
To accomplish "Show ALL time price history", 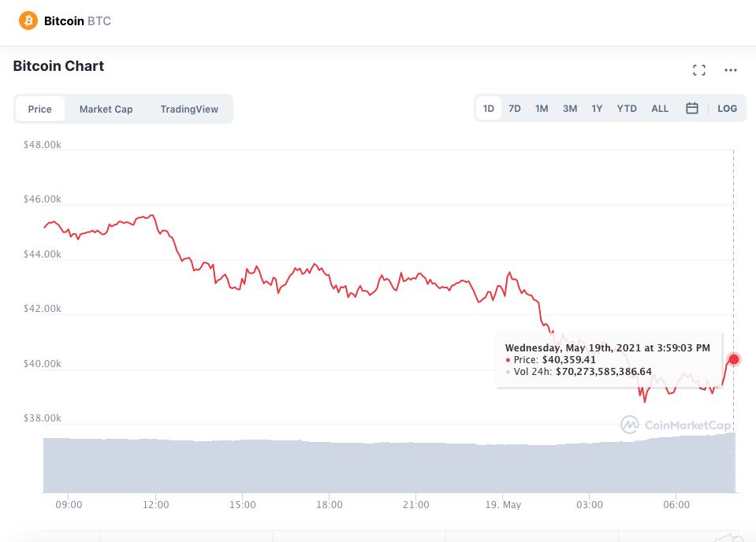I will point(660,109).
